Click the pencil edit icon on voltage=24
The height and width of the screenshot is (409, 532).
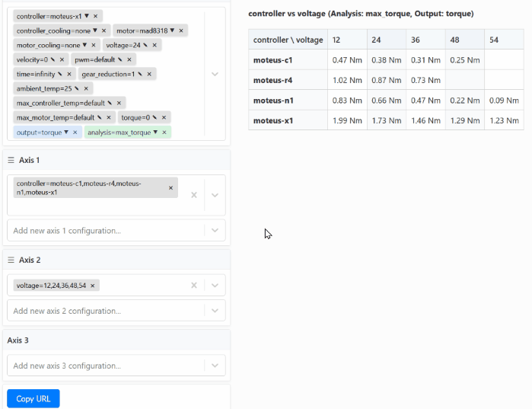pyautogui.click(x=145, y=45)
